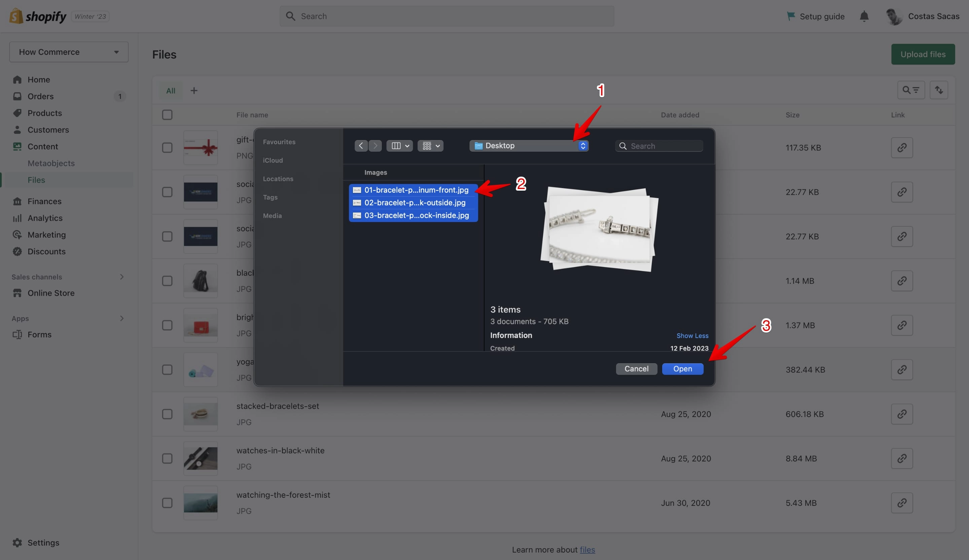969x560 pixels.
Task: Copy link for 1.14 MB file
Action: tap(902, 281)
